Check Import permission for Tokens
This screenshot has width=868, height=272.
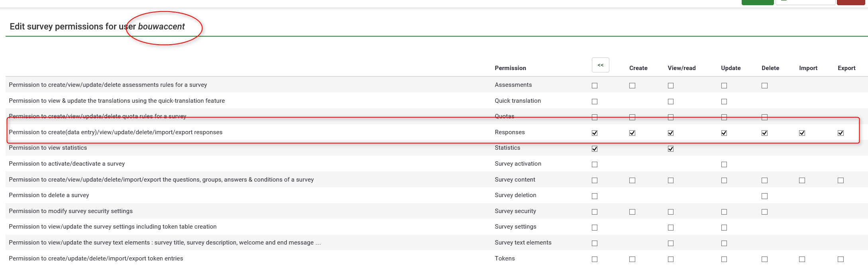tap(802, 259)
